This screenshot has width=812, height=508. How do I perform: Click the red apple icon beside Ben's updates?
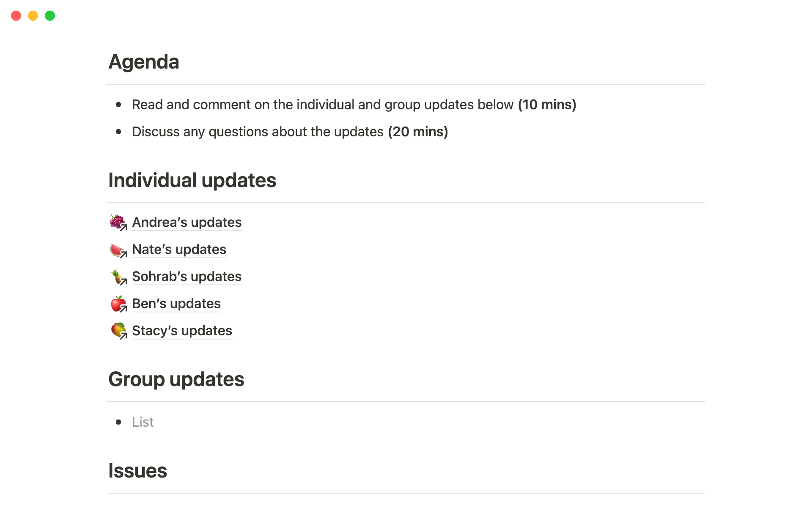coord(118,304)
